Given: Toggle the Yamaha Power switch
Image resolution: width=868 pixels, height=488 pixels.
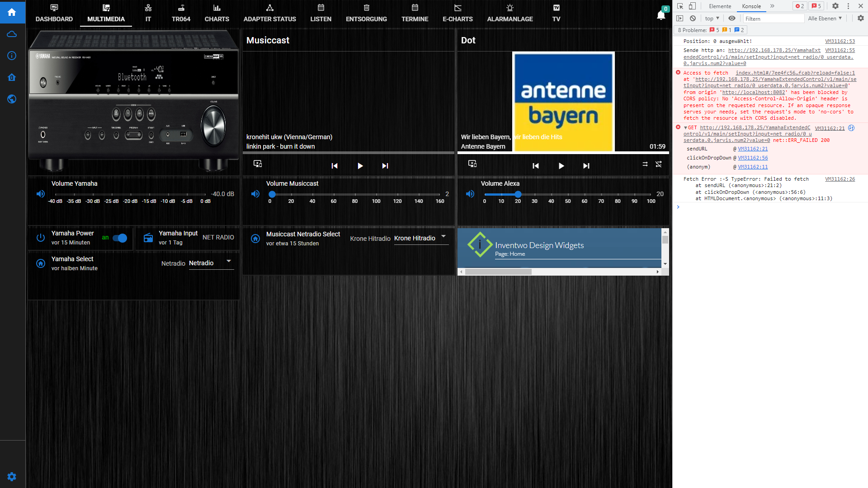Looking at the screenshot, I should [120, 238].
